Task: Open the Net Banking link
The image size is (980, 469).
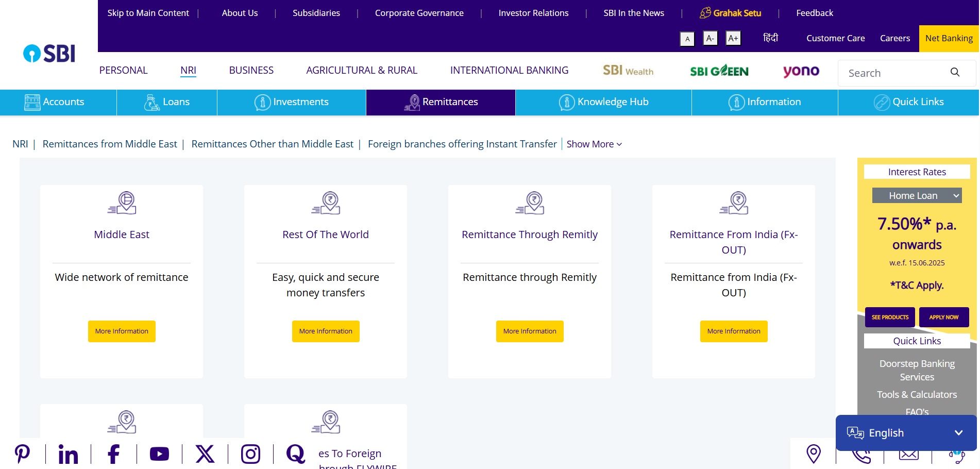Action: [x=950, y=38]
